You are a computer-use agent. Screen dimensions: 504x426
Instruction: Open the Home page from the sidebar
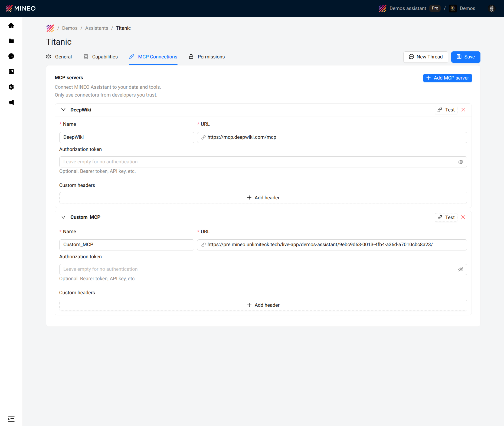point(11,25)
